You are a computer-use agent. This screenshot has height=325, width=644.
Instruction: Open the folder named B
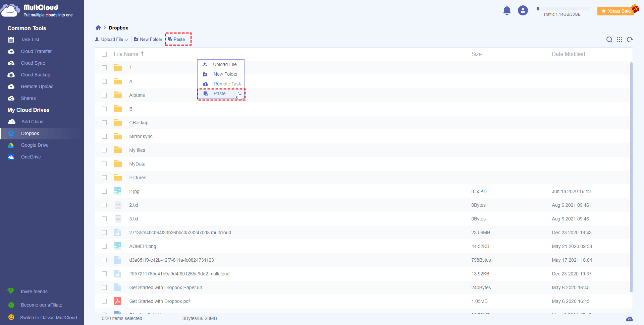click(131, 109)
